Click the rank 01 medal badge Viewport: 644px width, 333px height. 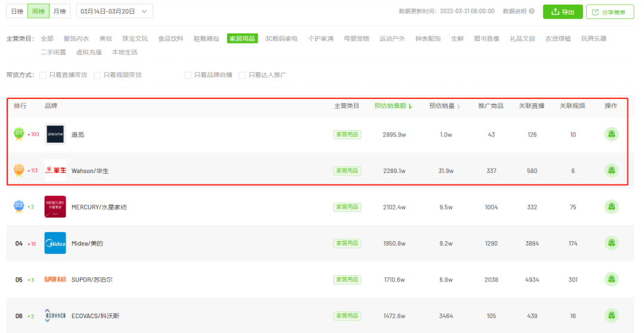tap(19, 134)
